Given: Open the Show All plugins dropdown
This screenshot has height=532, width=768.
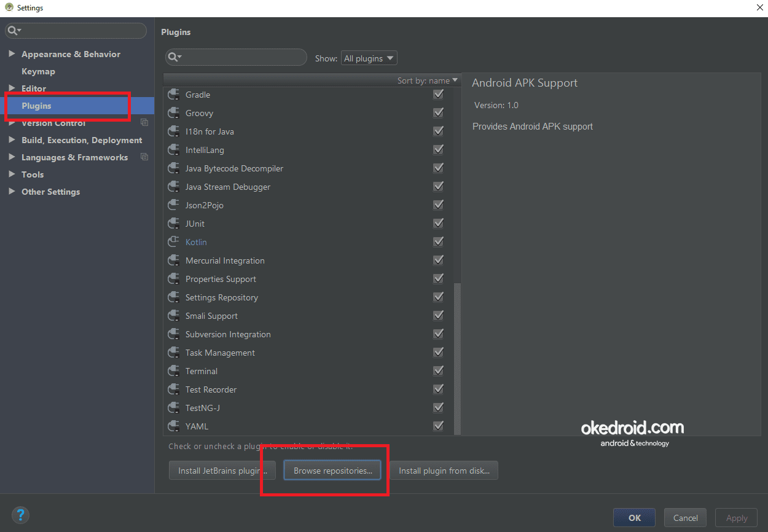Looking at the screenshot, I should (369, 57).
